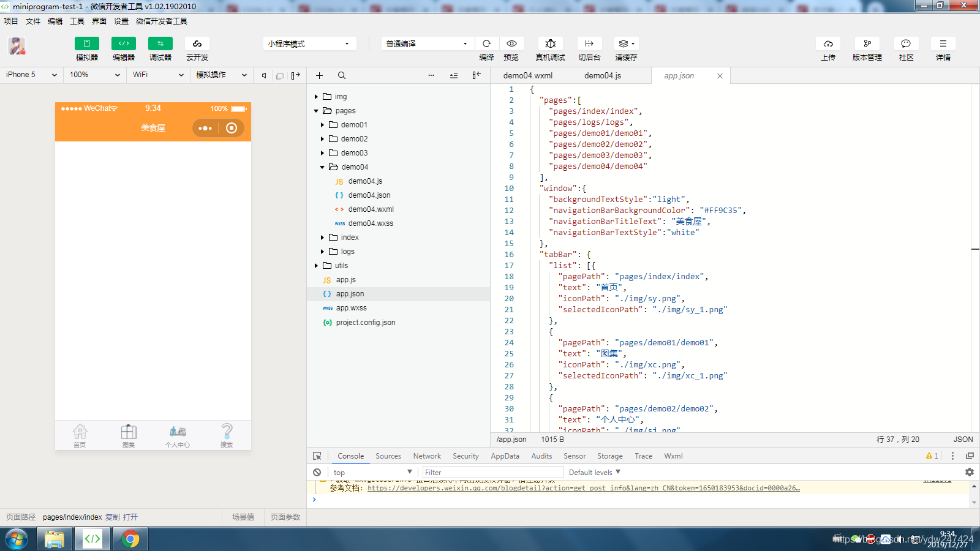Image resolution: width=980 pixels, height=551 pixels.
Task: Open console settings gear icon
Action: 969,472
